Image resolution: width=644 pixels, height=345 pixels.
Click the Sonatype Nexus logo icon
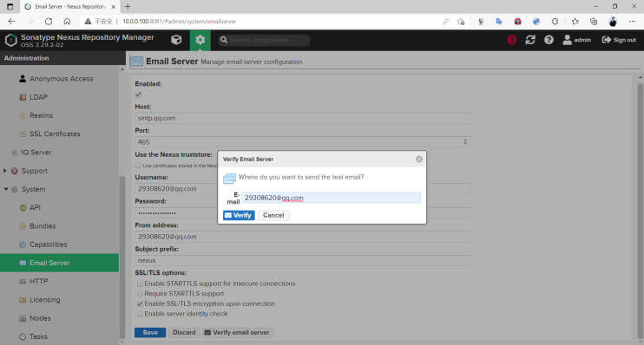click(11, 40)
